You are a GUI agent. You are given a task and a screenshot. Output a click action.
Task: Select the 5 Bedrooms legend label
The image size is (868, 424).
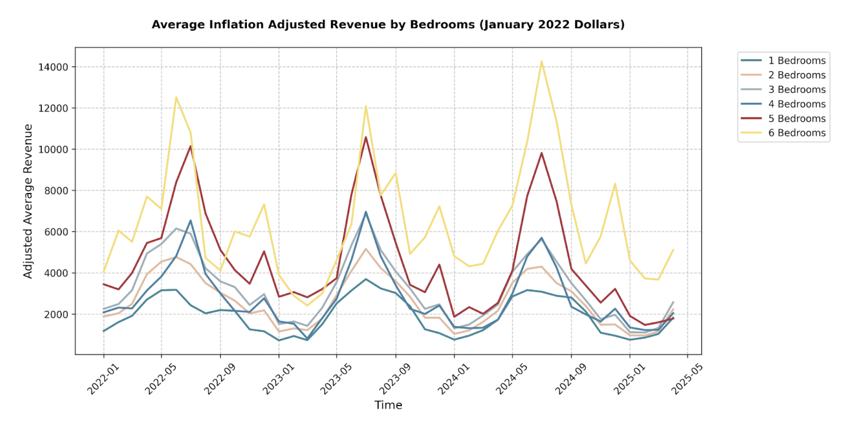797,118
